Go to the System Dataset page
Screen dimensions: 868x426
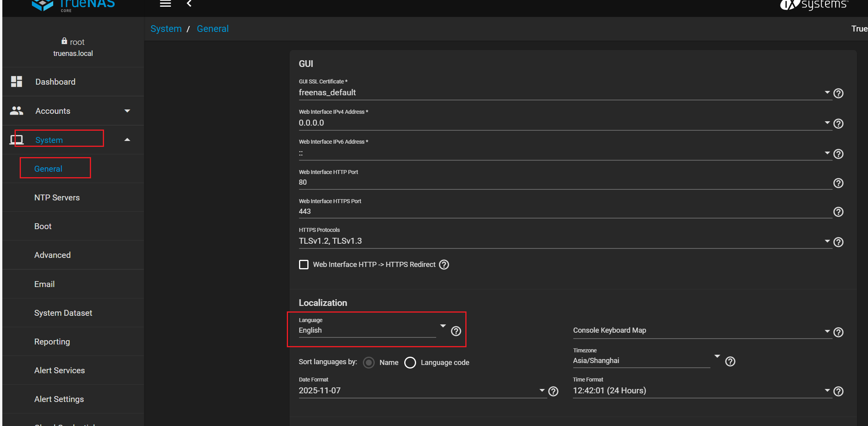[63, 313]
